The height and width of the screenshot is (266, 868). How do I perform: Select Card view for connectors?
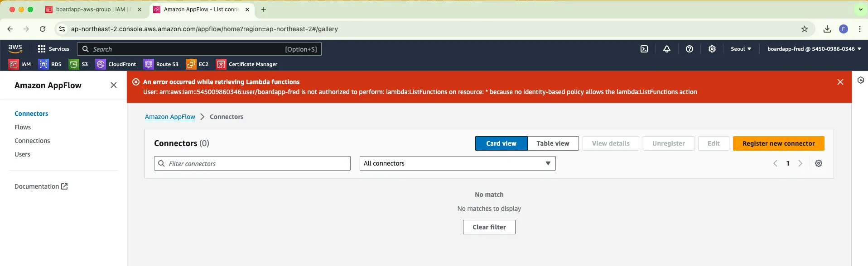[501, 143]
